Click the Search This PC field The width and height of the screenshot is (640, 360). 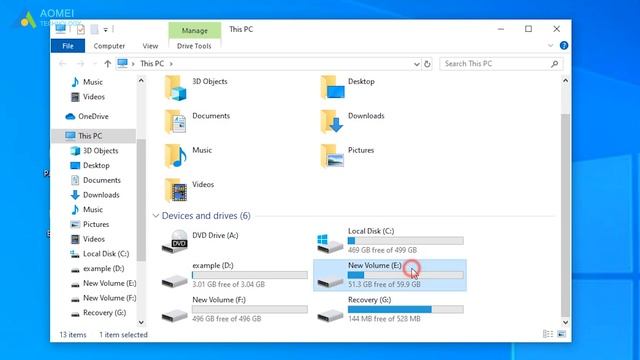(501, 64)
